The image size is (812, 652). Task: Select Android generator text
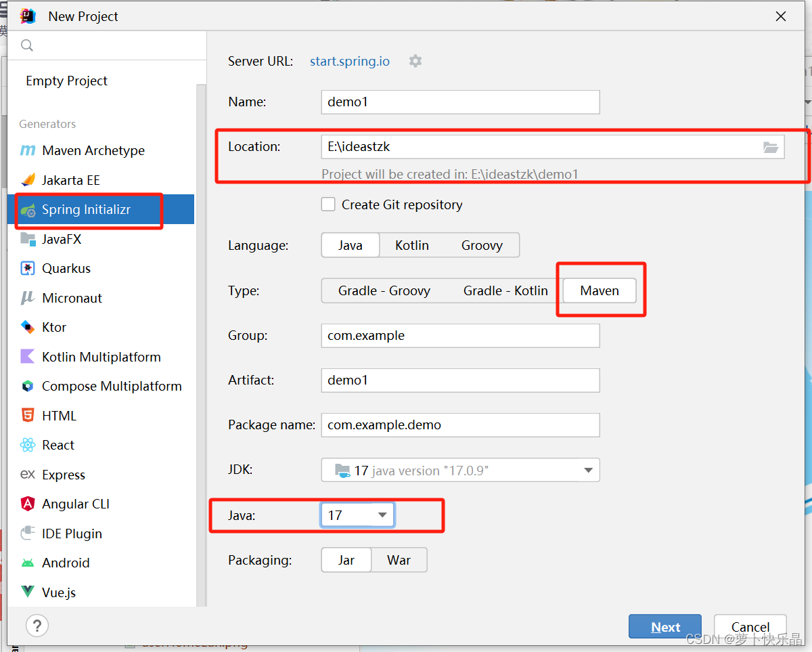[66, 563]
